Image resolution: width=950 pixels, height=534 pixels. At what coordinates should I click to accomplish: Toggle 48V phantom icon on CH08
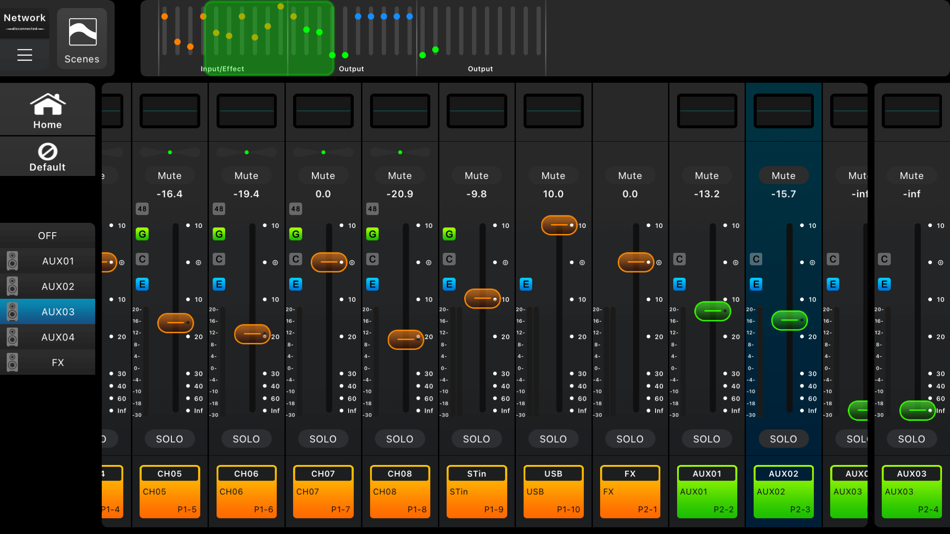pyautogui.click(x=372, y=209)
